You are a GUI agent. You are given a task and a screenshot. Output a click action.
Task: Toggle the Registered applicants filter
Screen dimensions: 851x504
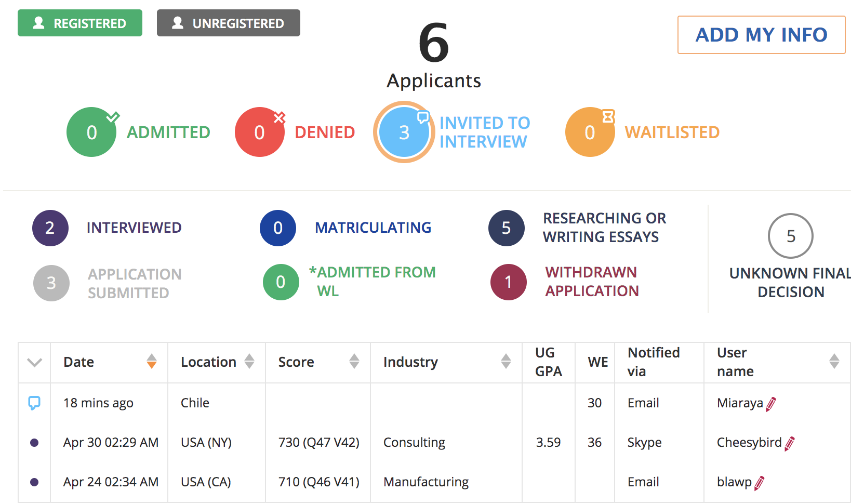pyautogui.click(x=80, y=23)
